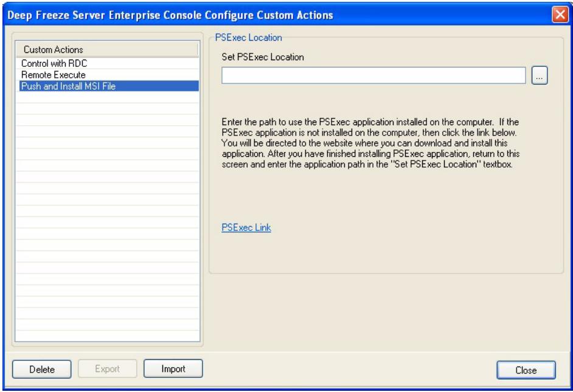Click the Custom Actions column header
This screenshot has width=573, height=392.
pos(108,50)
